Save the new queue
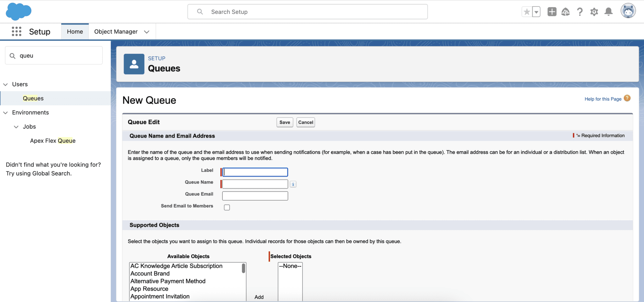Image resolution: width=644 pixels, height=302 pixels. click(284, 122)
